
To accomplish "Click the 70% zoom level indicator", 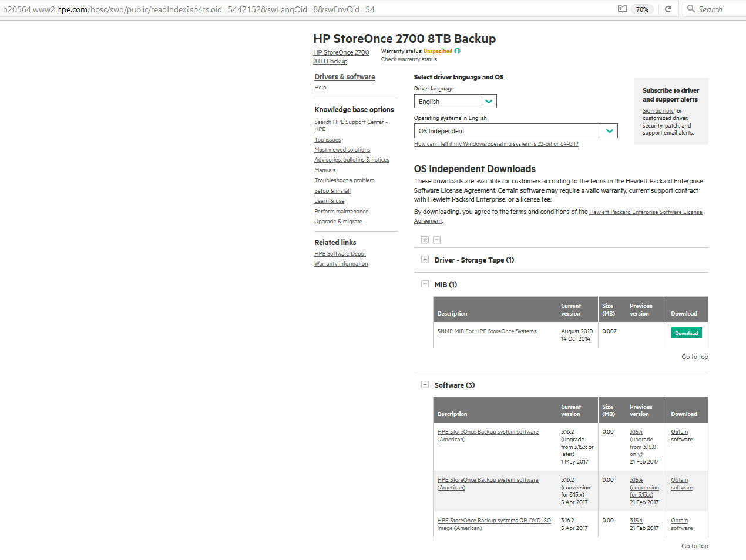I will point(643,9).
